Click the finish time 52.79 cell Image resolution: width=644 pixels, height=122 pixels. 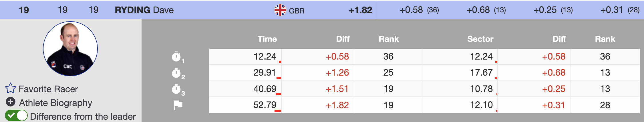tap(265, 105)
